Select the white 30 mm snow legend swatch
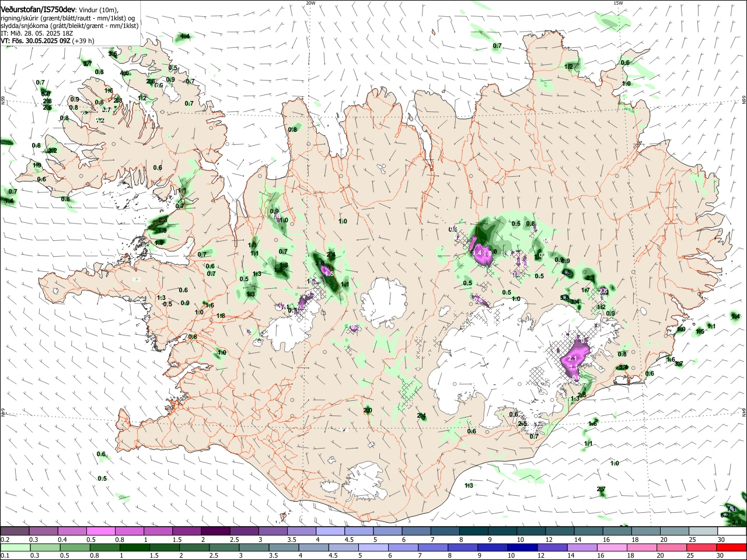747x560 pixels. 732,531
